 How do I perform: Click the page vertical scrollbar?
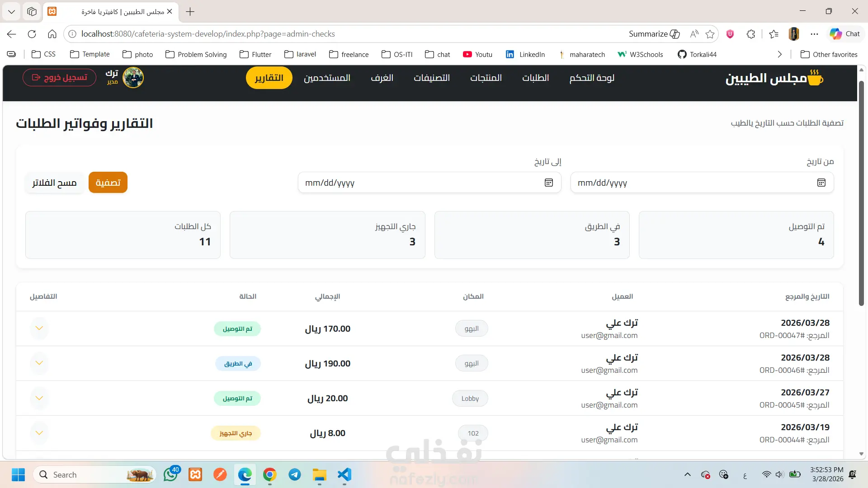tap(861, 193)
